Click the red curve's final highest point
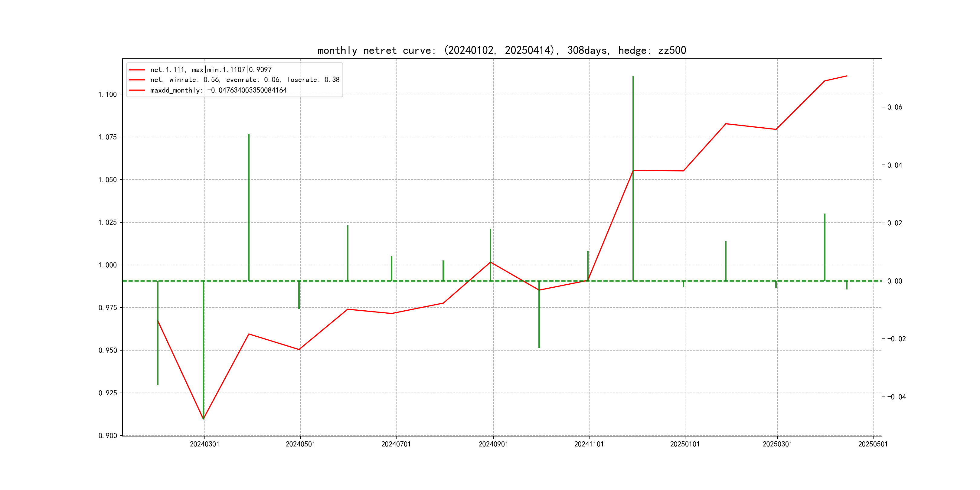 coord(847,76)
